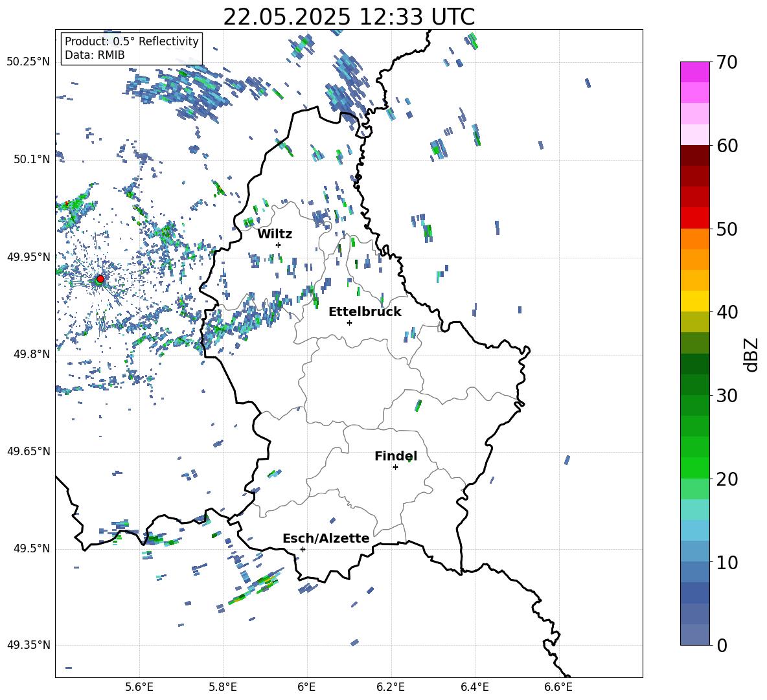The image size is (767, 700).
Task: Click the Esch/Alzette station cross marker
Action: click(303, 549)
